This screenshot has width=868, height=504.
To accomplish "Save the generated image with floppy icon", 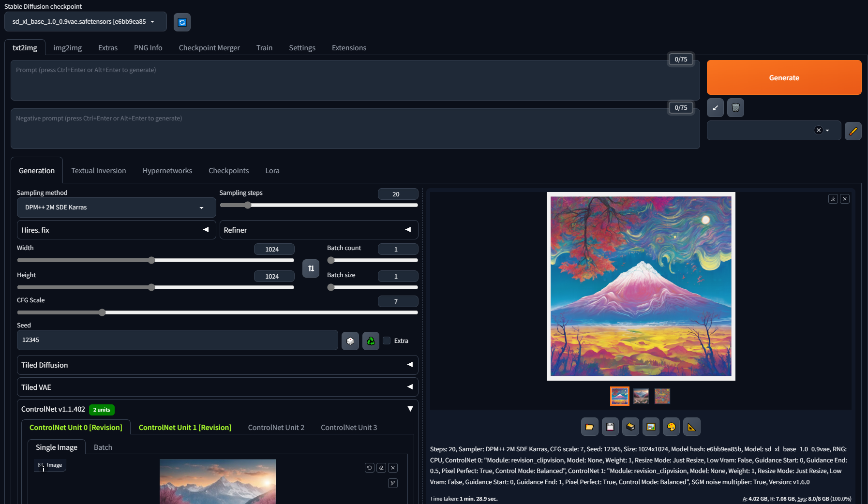I will pyautogui.click(x=610, y=427).
